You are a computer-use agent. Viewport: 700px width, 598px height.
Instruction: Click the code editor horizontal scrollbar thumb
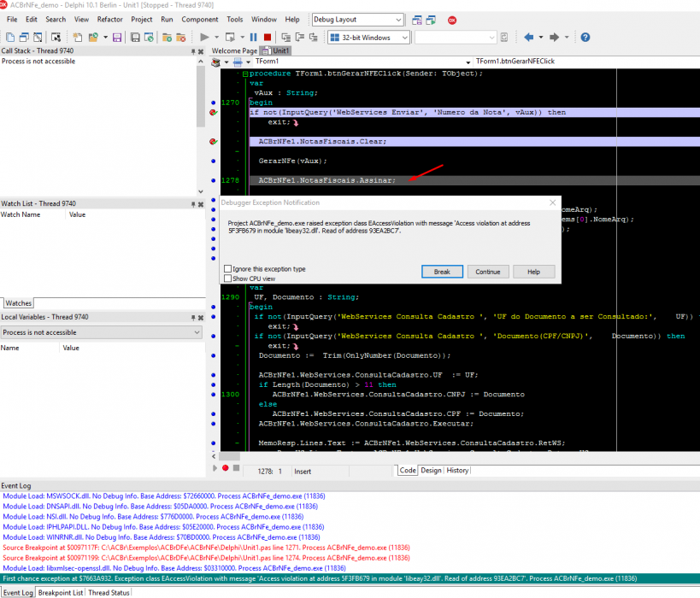coord(229,456)
